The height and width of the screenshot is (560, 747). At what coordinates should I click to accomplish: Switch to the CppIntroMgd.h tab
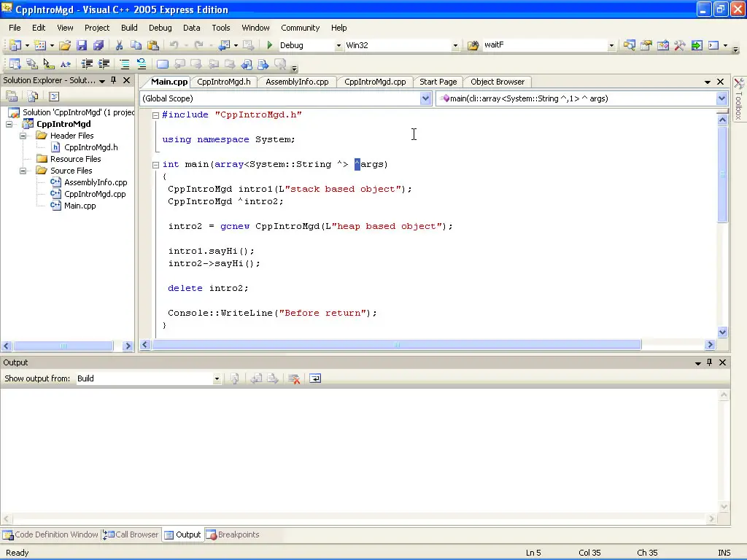tap(224, 82)
